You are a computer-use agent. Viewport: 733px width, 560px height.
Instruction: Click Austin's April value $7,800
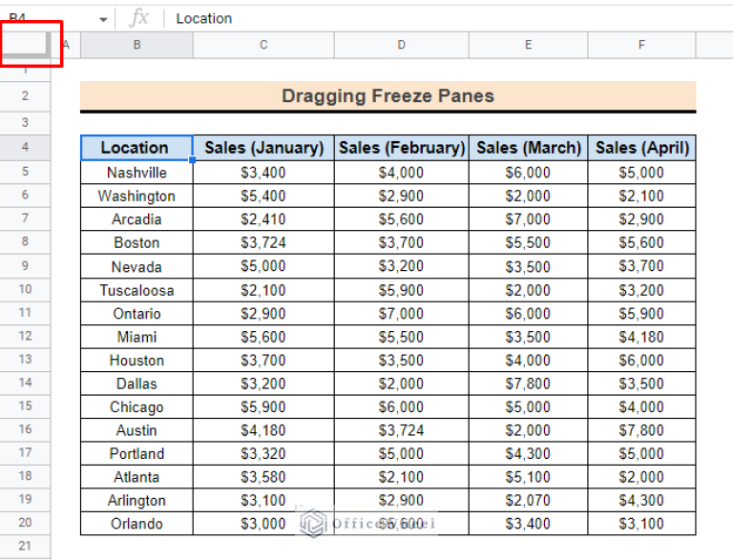click(641, 430)
